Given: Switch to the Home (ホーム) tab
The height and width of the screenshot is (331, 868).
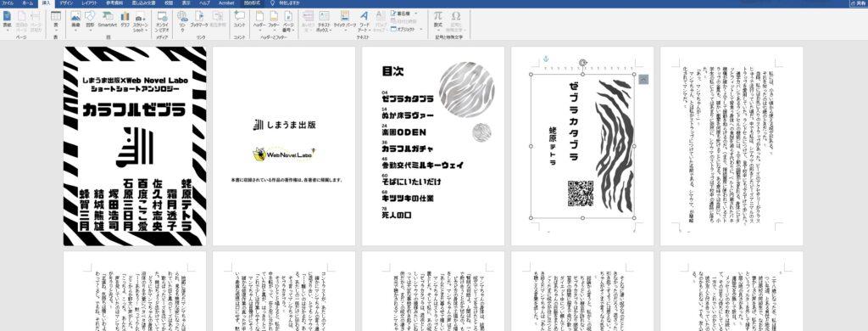Looking at the screenshot, I should (28, 3).
